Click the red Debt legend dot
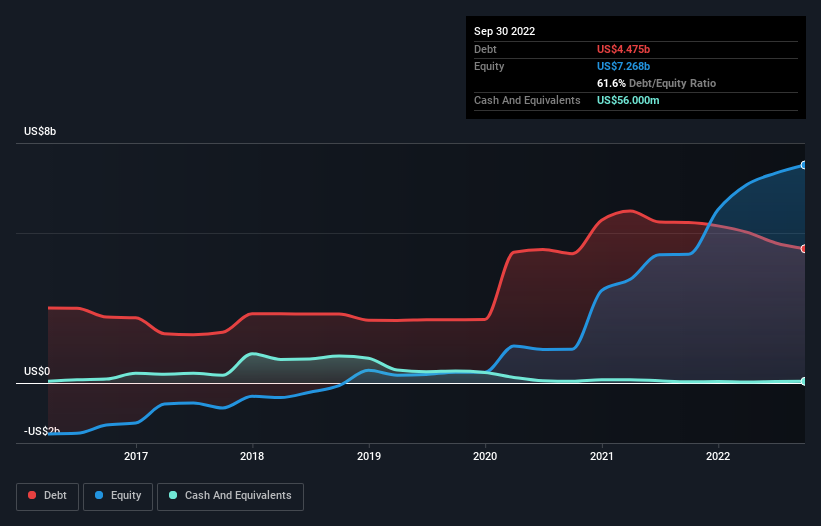Viewport: 821px width, 526px height. tap(32, 495)
